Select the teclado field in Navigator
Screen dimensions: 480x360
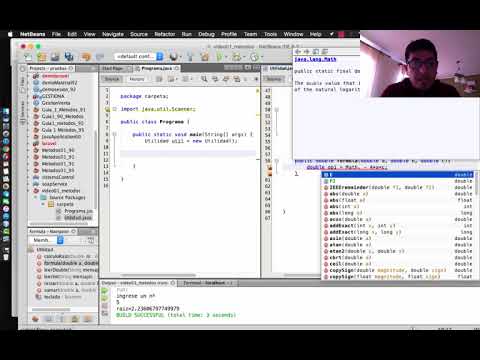(x=62, y=297)
